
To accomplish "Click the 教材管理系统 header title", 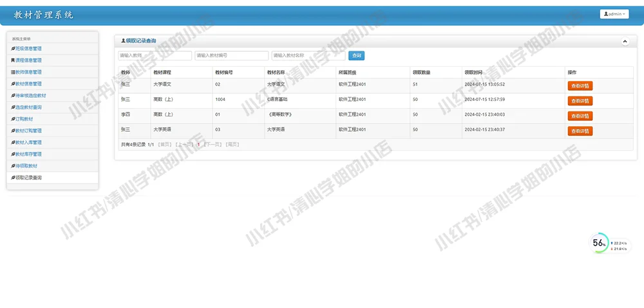I will (44, 15).
